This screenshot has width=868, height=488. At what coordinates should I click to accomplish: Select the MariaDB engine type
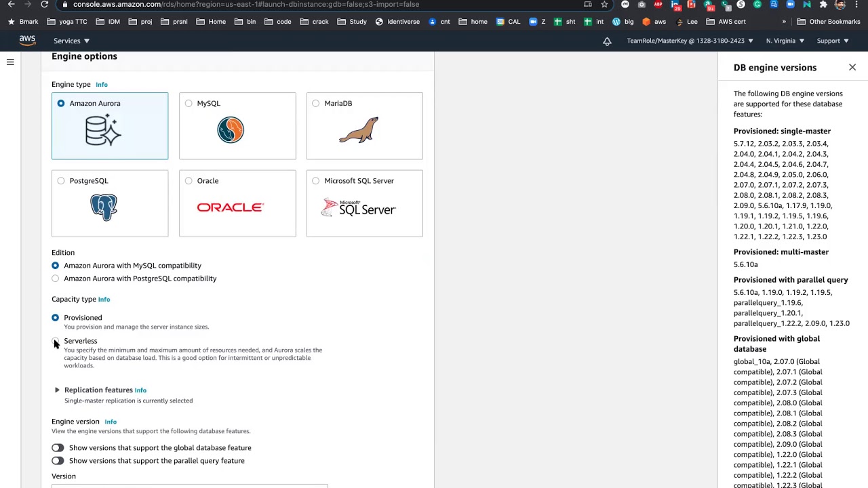pyautogui.click(x=365, y=126)
